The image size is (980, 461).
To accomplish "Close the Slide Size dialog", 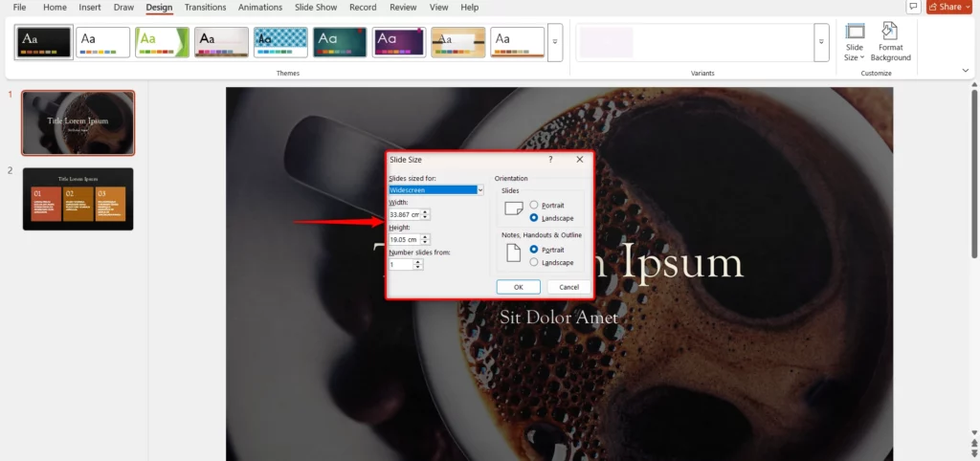I will coord(579,160).
